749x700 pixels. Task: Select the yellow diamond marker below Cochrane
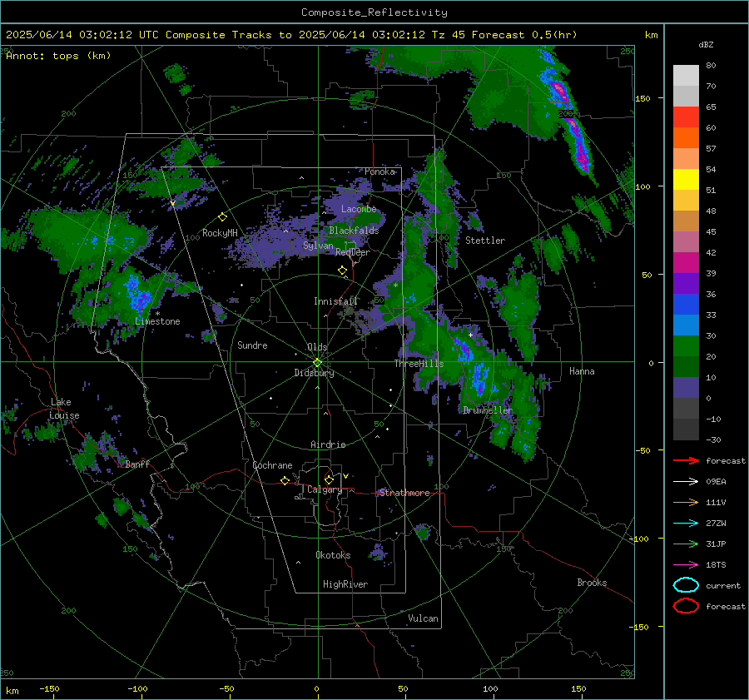pos(285,480)
